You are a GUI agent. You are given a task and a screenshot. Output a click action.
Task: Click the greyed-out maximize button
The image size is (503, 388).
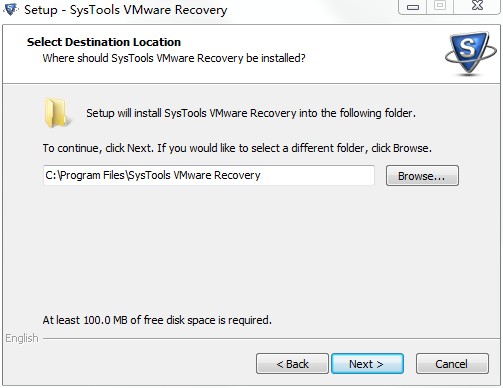point(440,6)
